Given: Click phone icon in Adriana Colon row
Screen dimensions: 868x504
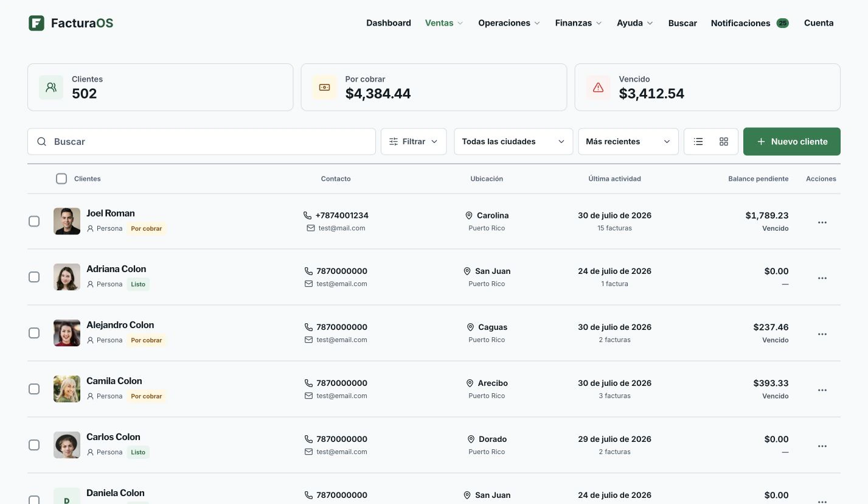Looking at the screenshot, I should 308,271.
